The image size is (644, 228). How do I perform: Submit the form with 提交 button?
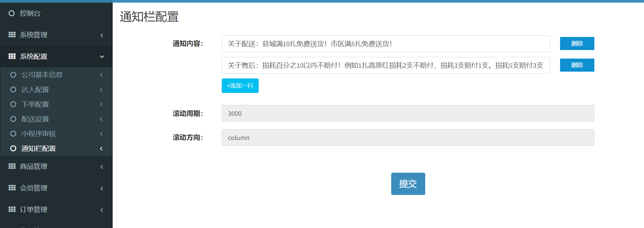pos(408,184)
